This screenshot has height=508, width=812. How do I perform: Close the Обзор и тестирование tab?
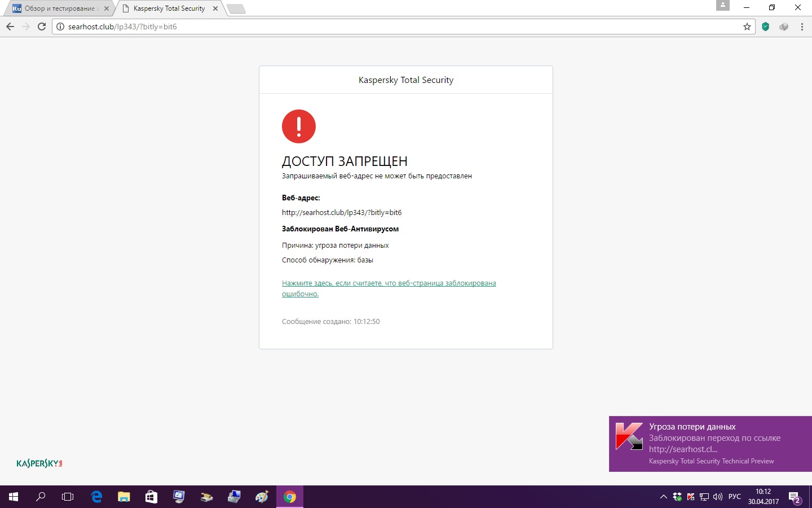click(107, 8)
